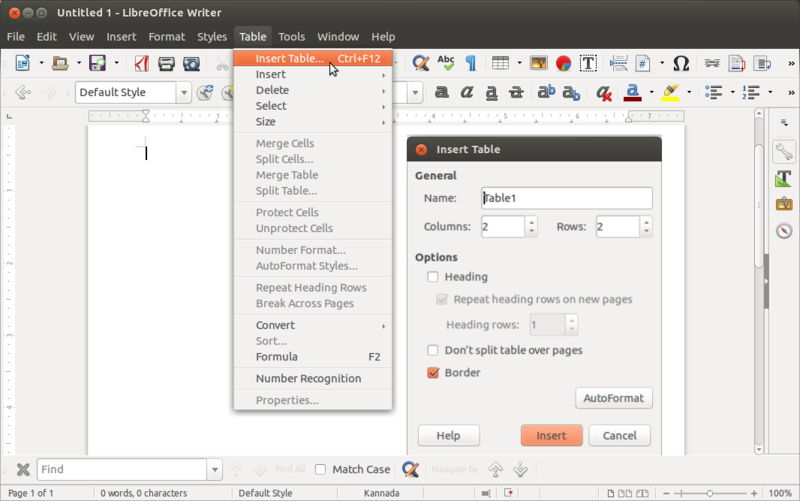Click the Underline formatting icon
Image resolution: width=800 pixels, height=501 pixels.
pyautogui.click(x=491, y=93)
